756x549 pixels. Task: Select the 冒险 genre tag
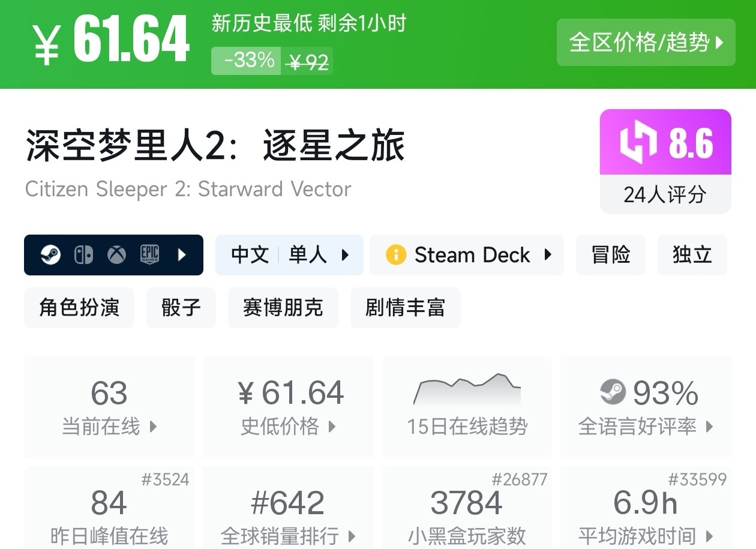tap(610, 255)
